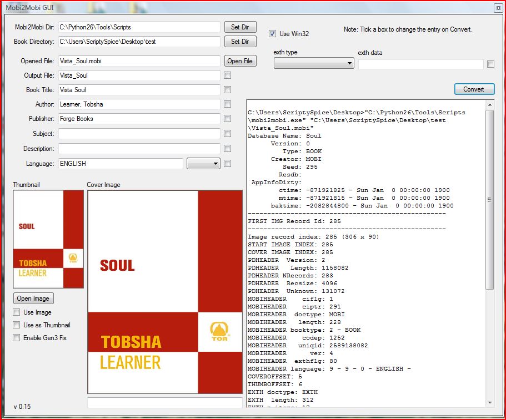Click the output log scrollbar down arrow
Screen dimensions: 506x420
489,403
